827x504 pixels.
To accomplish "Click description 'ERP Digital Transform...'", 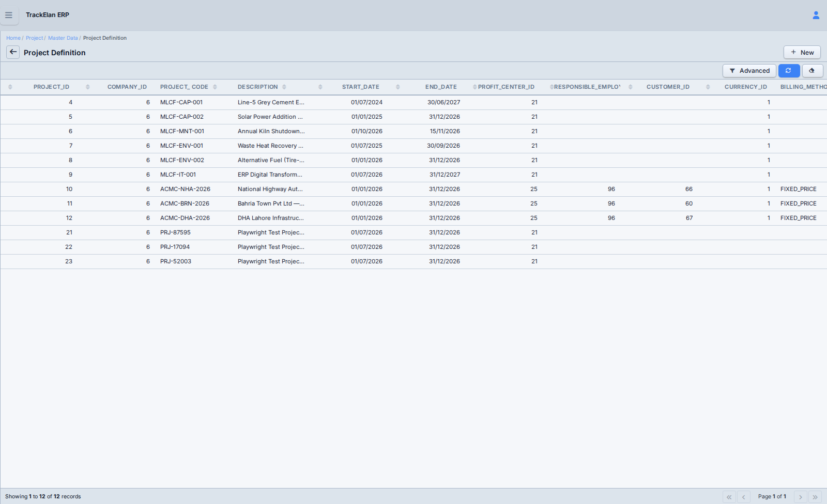I will (270, 175).
